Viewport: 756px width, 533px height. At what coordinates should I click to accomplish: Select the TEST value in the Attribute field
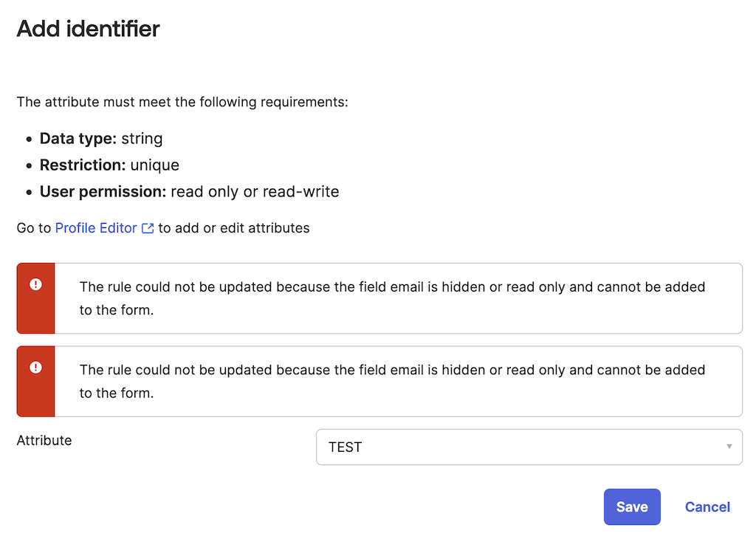point(345,447)
